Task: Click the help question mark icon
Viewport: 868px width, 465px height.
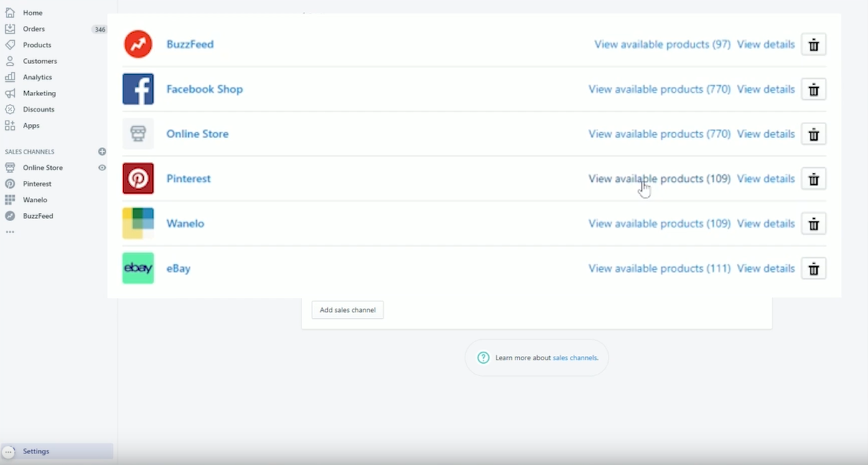Action: 483,357
